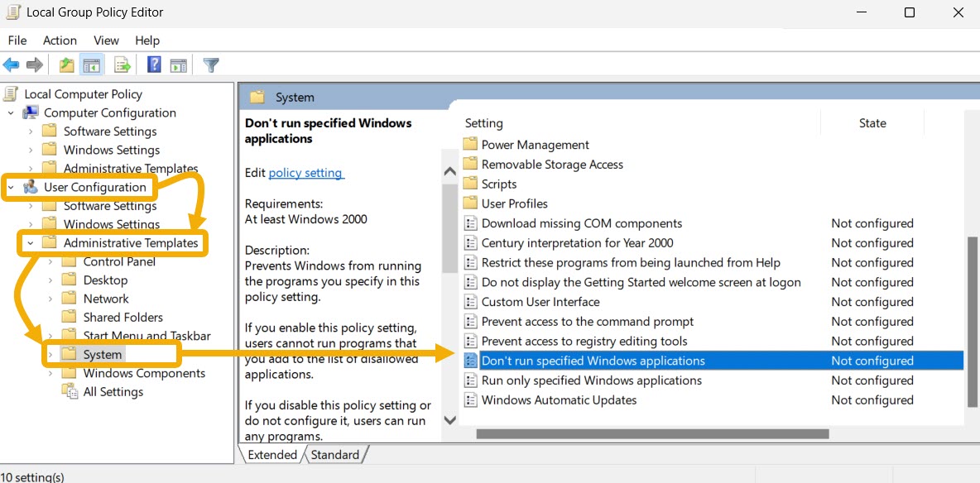This screenshot has height=483, width=980.
Task: Click the policy setting edit link
Action: [305, 173]
